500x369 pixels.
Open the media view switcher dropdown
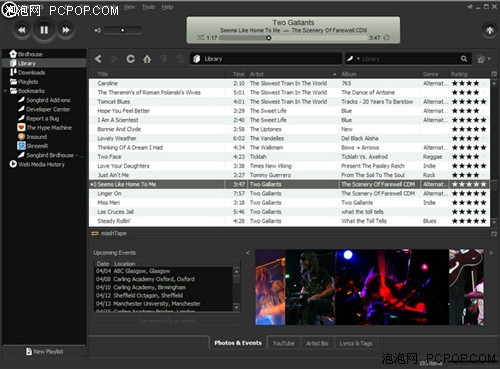[483, 59]
